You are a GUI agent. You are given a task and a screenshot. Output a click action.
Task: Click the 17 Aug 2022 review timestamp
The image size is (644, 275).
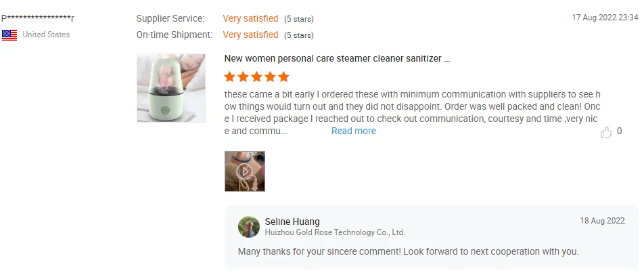click(x=605, y=18)
